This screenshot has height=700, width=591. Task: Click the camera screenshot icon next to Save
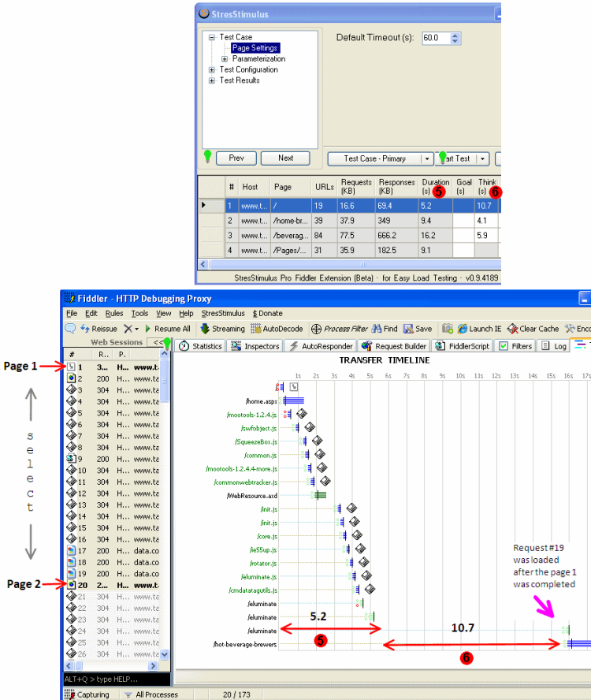(448, 329)
